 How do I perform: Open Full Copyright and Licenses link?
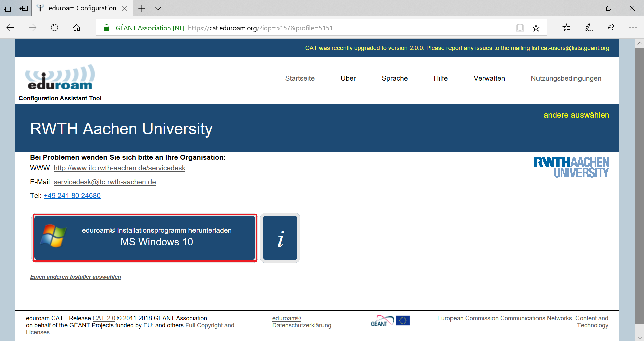click(210, 325)
